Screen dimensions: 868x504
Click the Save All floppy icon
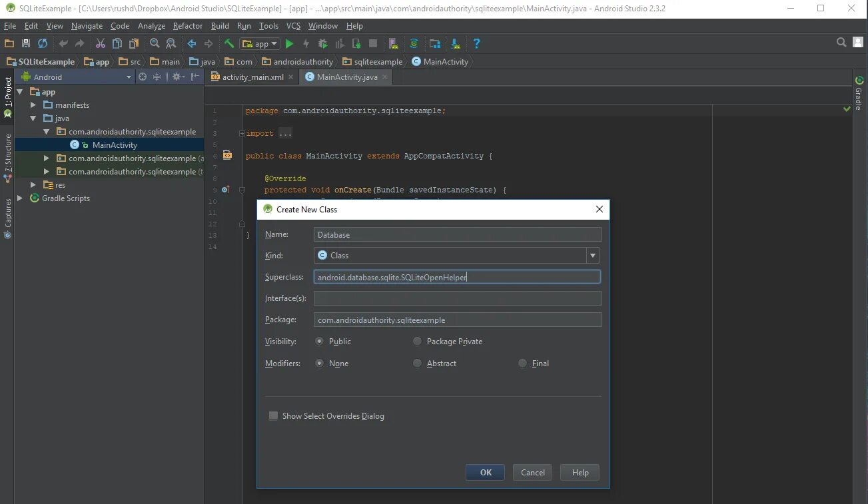point(26,44)
